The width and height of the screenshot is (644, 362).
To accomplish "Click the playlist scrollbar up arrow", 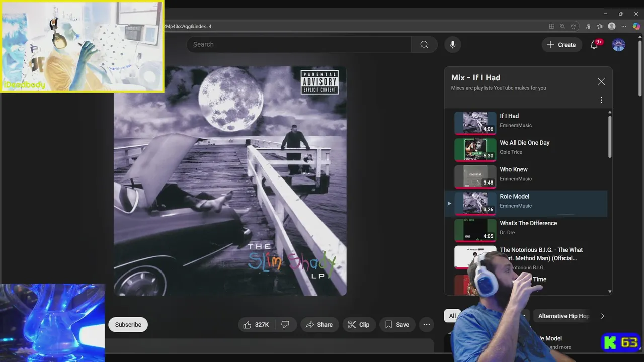I will click(610, 113).
